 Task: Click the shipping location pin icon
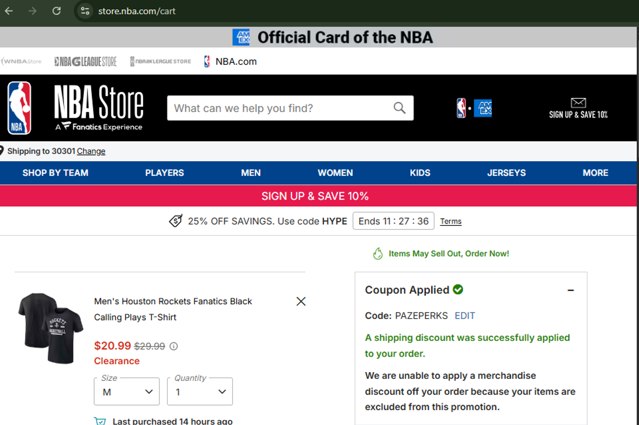click(x=2, y=151)
